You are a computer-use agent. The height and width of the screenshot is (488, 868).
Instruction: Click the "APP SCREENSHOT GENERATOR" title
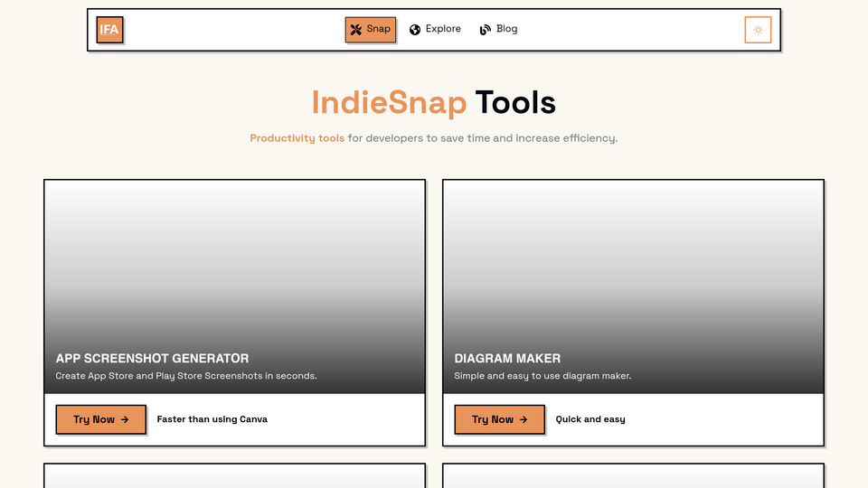click(x=152, y=359)
